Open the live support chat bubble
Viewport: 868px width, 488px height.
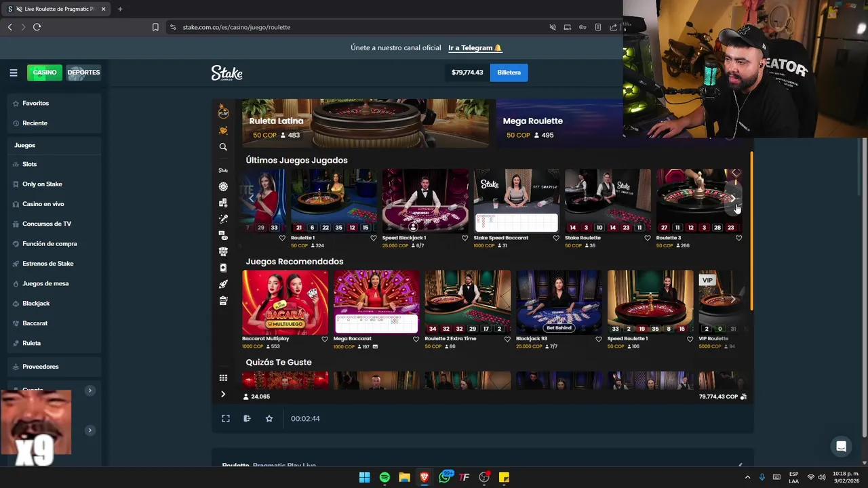(841, 446)
